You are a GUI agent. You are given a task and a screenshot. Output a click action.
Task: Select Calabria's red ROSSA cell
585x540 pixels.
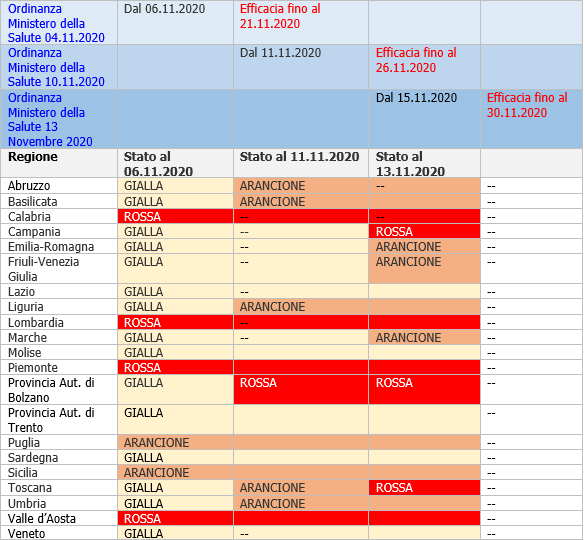pos(175,216)
